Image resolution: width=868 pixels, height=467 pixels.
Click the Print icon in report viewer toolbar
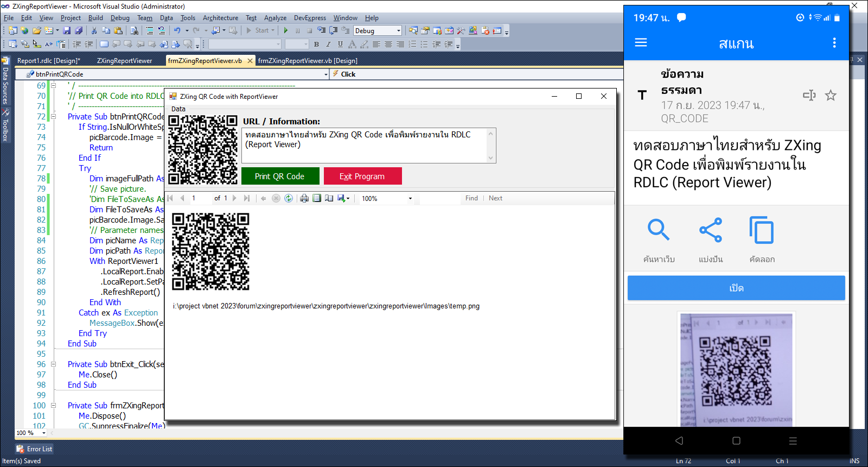tap(304, 198)
